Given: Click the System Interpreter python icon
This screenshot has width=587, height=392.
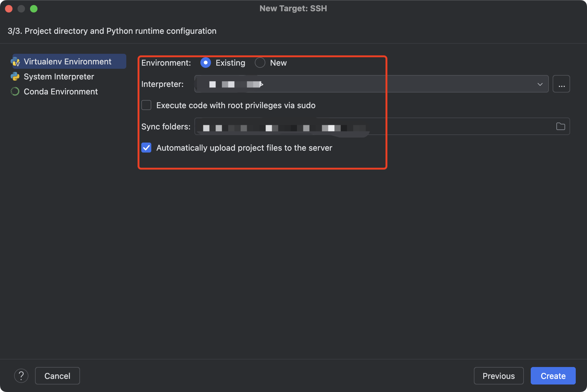Looking at the screenshot, I should point(15,77).
